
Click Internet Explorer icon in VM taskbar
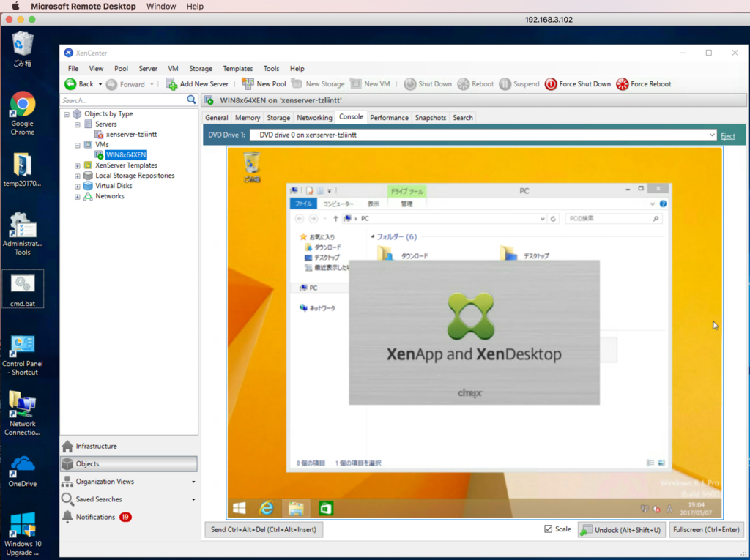pos(267,508)
